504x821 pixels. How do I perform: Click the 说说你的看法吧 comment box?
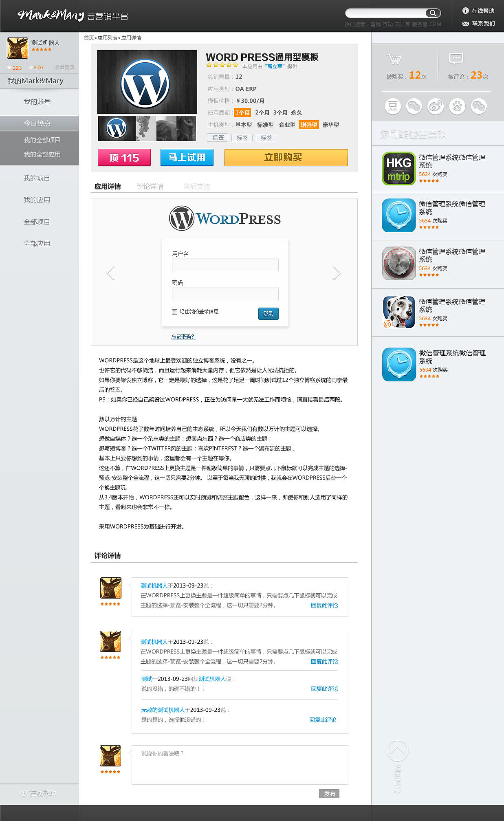(x=240, y=765)
